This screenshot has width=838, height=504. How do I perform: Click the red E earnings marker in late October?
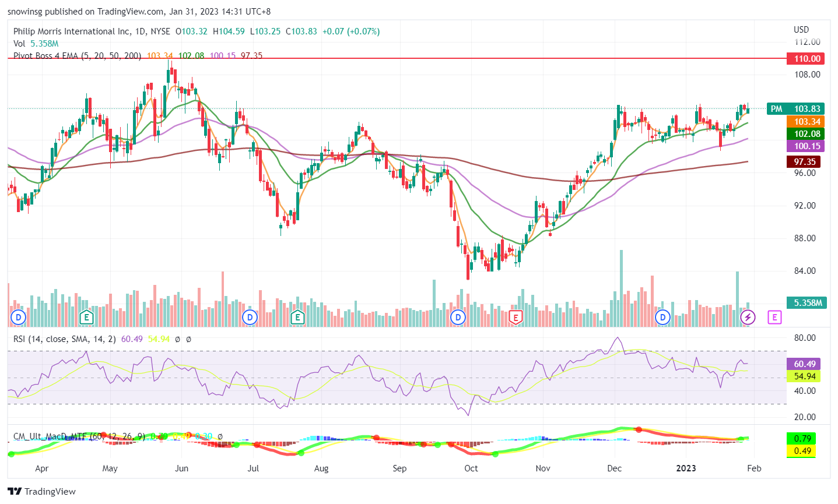[515, 318]
